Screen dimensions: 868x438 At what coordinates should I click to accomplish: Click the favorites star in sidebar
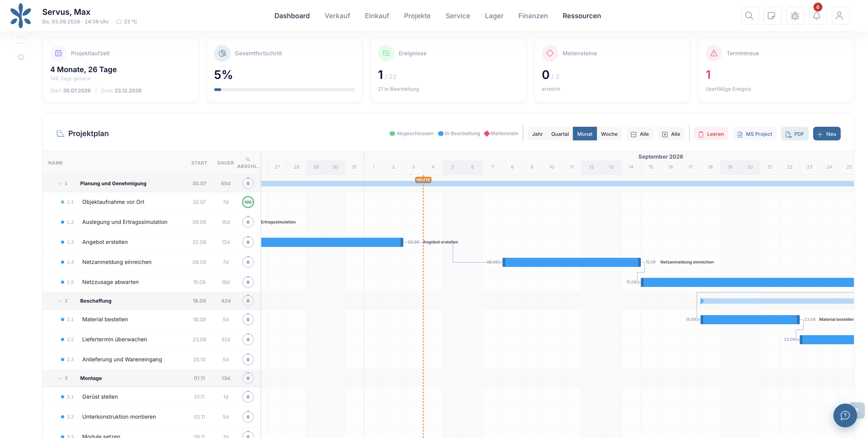click(x=21, y=57)
